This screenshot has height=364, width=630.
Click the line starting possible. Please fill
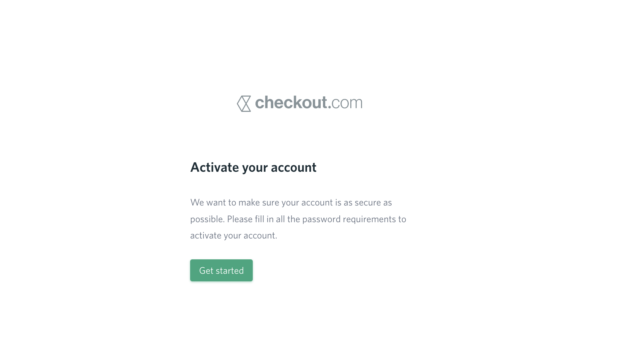pyautogui.click(x=298, y=219)
